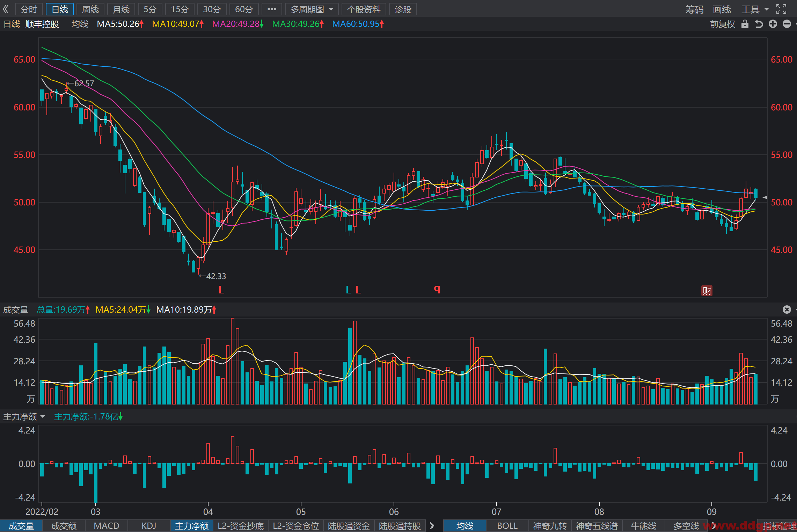Viewport: 797px width, 532px height.
Task: Open the 画线 drawing tools
Action: [x=722, y=9]
